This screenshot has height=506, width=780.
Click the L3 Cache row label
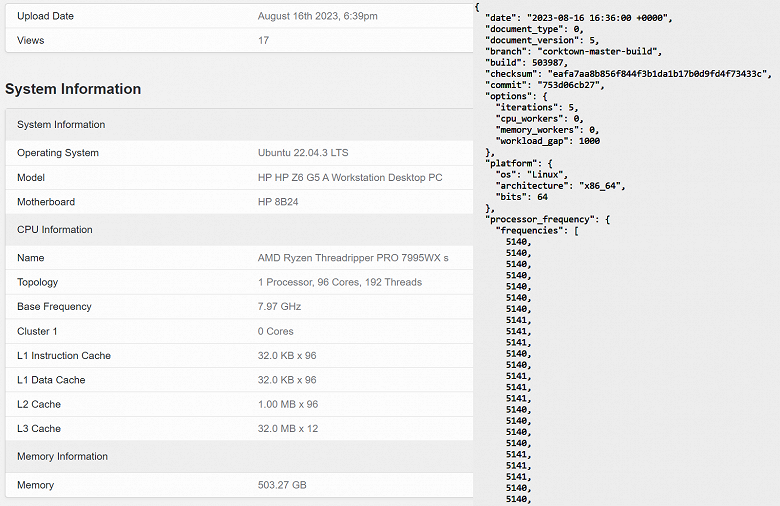pyautogui.click(x=39, y=428)
